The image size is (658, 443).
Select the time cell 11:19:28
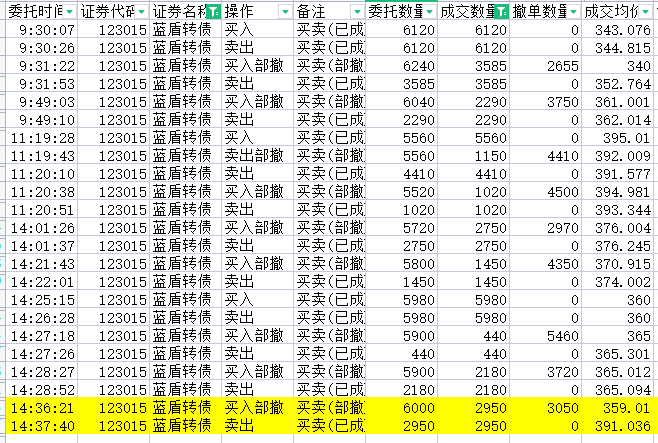pyautogui.click(x=42, y=138)
